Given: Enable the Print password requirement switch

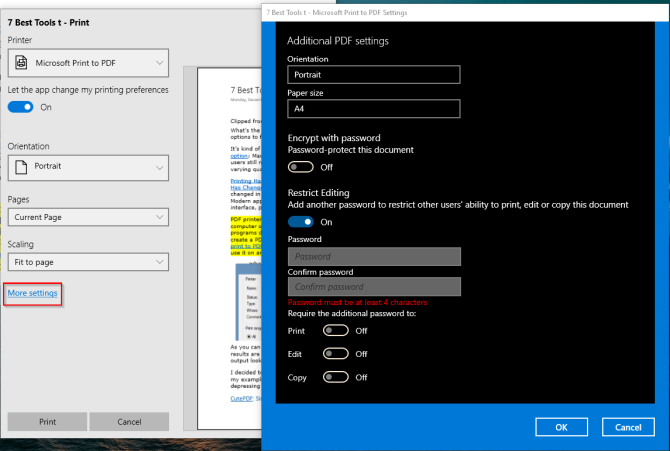Looking at the screenshot, I should (336, 330).
